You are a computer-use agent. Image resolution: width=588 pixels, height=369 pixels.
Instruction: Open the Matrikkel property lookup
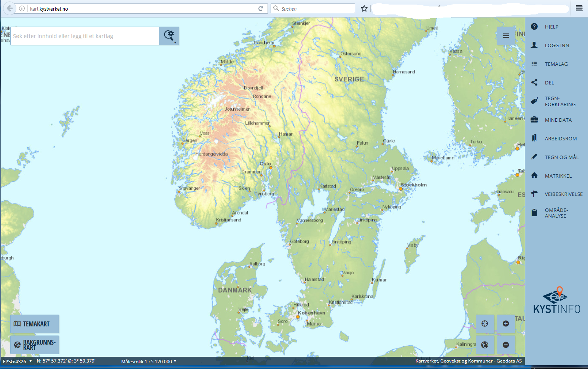(558, 176)
